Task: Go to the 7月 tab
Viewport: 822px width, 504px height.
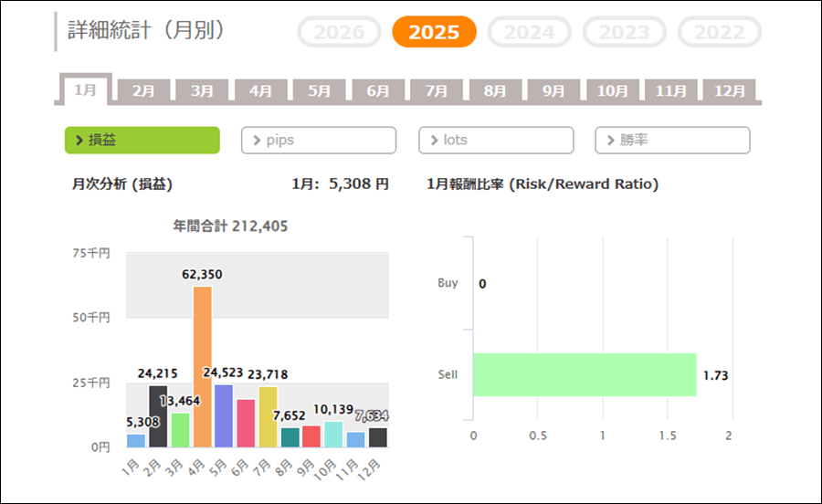Action: click(x=437, y=91)
